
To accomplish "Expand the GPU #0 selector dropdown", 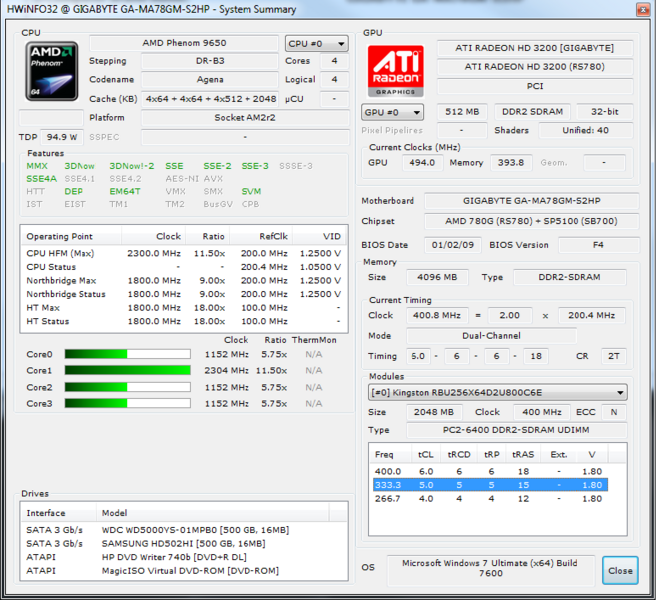I will point(392,112).
